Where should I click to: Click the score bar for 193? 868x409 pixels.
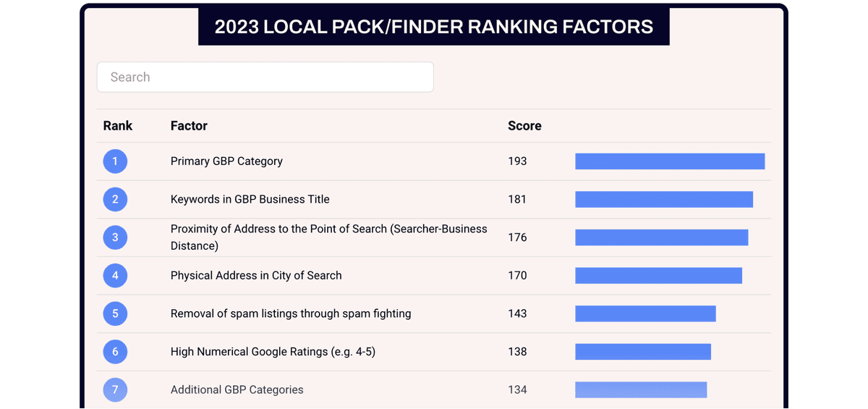coord(670,161)
